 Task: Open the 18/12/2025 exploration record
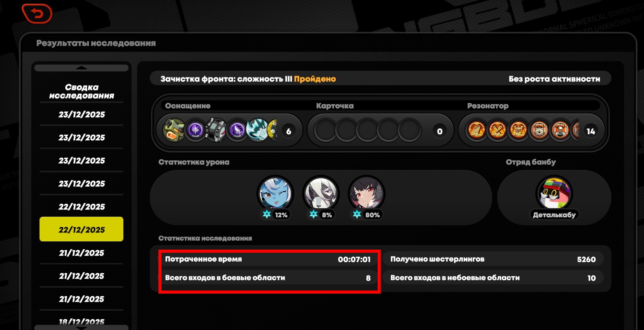[81, 321]
